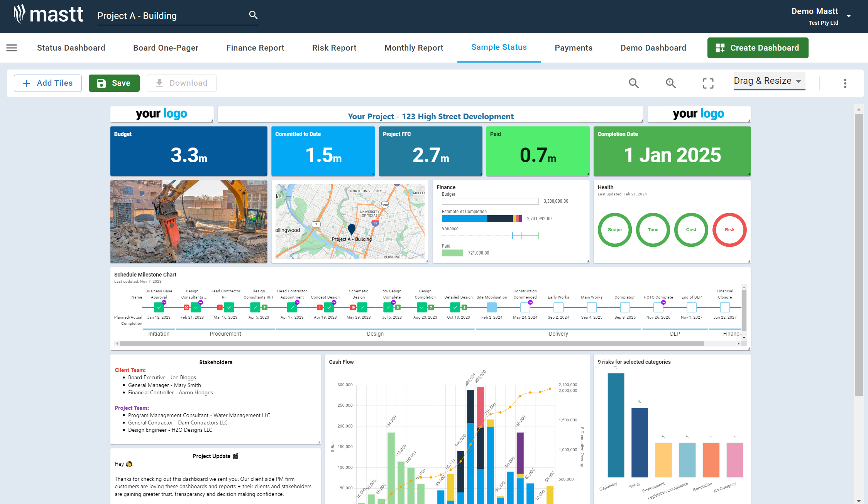Click the Create Dashboard button
Image resolution: width=868 pixels, height=504 pixels.
tap(757, 48)
